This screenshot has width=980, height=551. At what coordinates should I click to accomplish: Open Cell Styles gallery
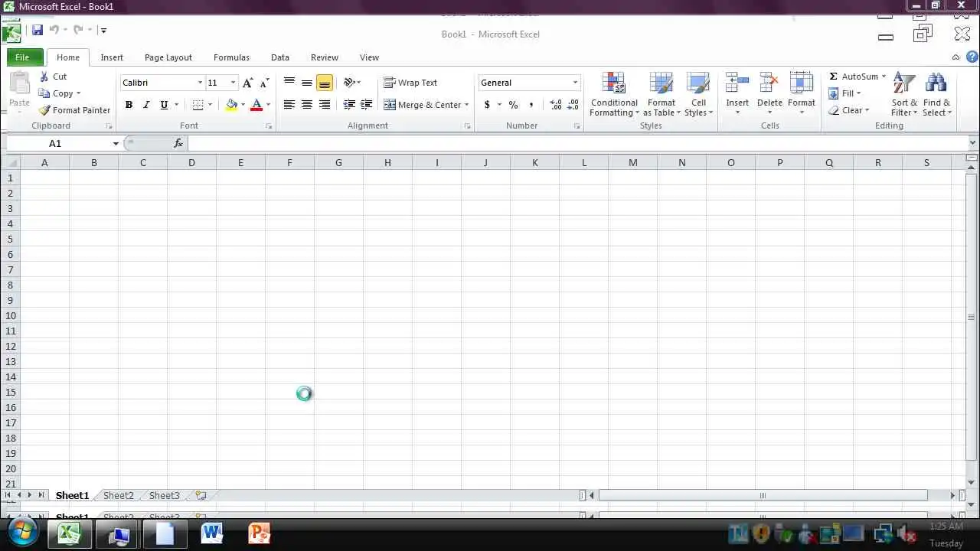698,94
